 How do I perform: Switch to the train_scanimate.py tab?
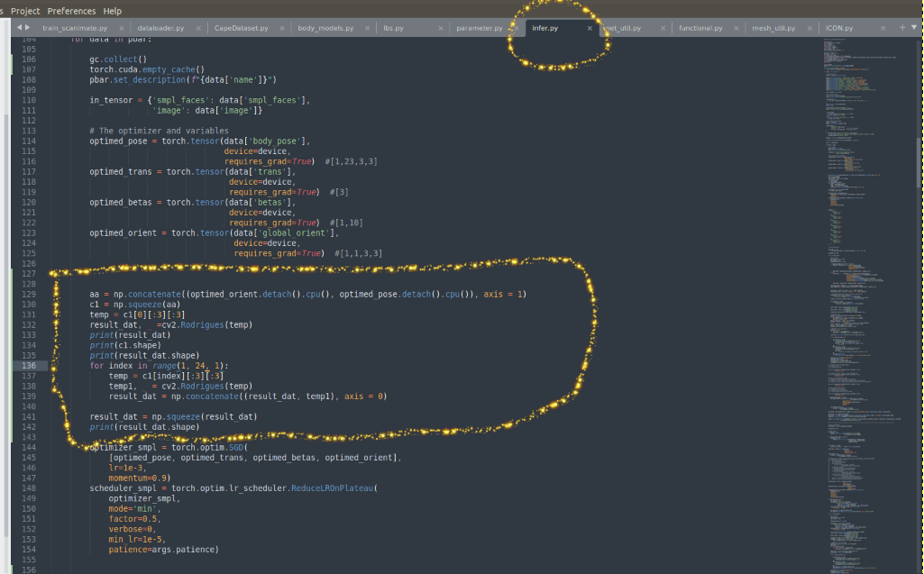click(75, 28)
